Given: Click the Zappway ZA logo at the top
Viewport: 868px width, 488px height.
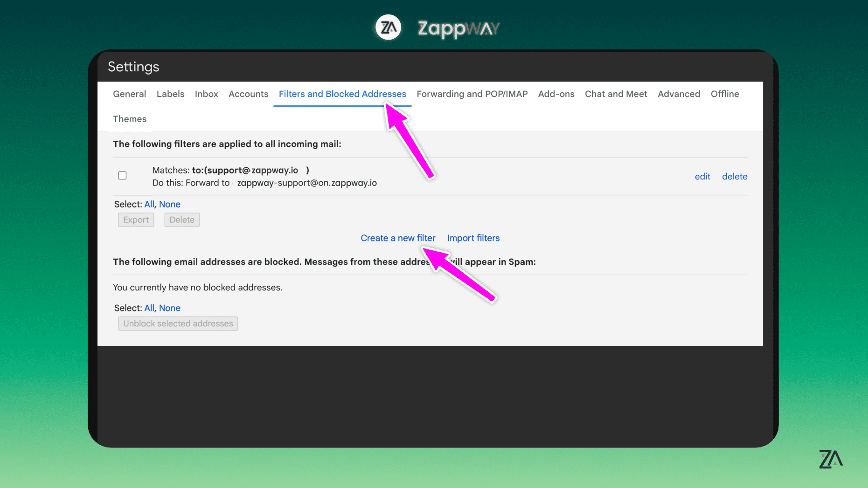Looking at the screenshot, I should pos(388,27).
